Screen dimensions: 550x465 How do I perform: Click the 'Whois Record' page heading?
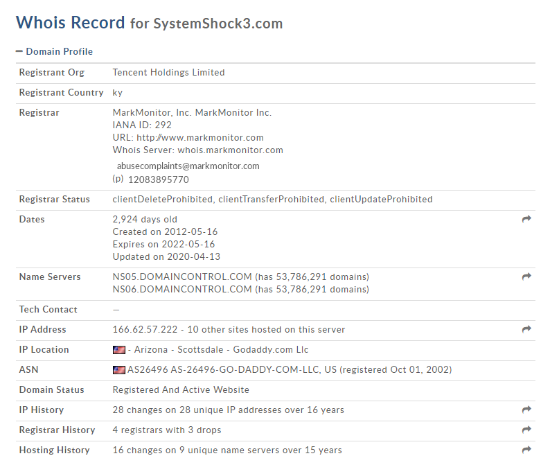coord(71,23)
